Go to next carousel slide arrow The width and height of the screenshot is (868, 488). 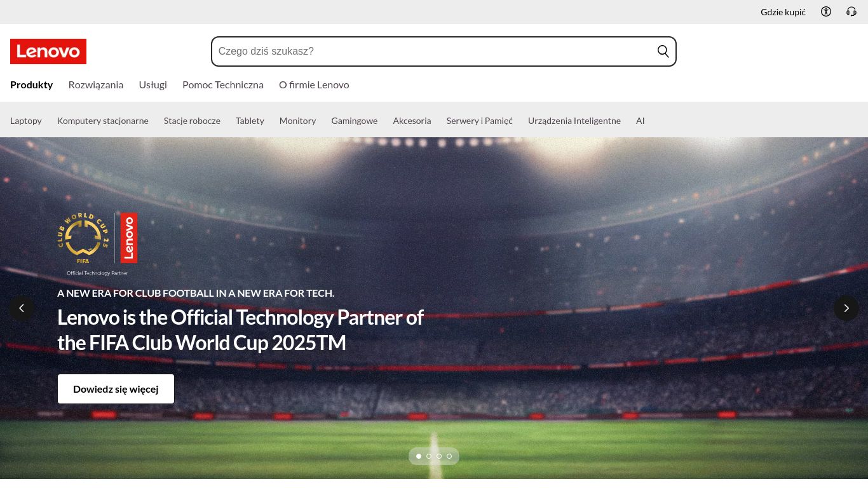point(846,308)
